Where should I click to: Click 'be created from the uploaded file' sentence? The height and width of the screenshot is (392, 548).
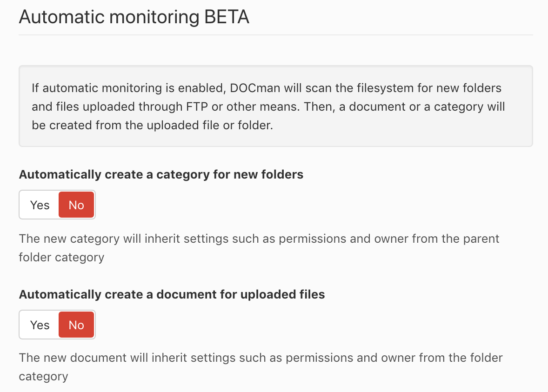(x=125, y=125)
